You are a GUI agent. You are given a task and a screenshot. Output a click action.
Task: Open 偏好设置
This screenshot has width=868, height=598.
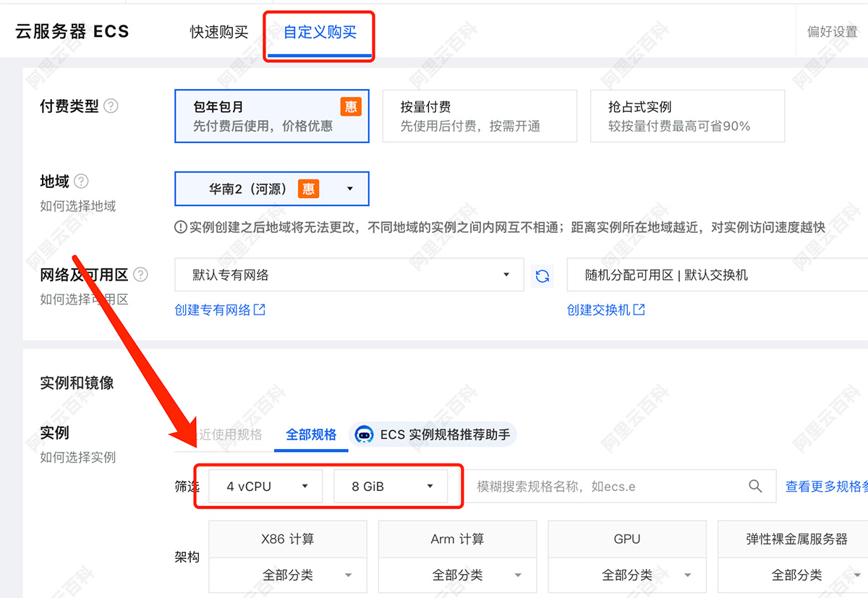pos(833,32)
